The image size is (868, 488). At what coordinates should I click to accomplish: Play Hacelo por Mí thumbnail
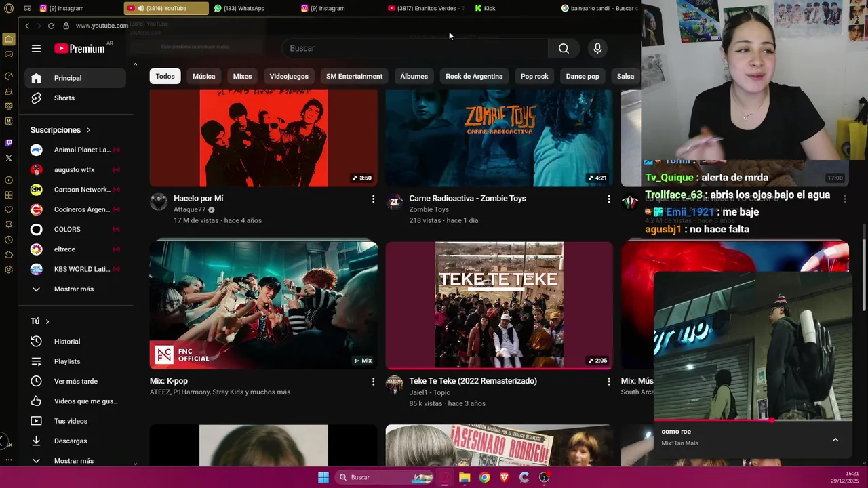[x=264, y=138]
